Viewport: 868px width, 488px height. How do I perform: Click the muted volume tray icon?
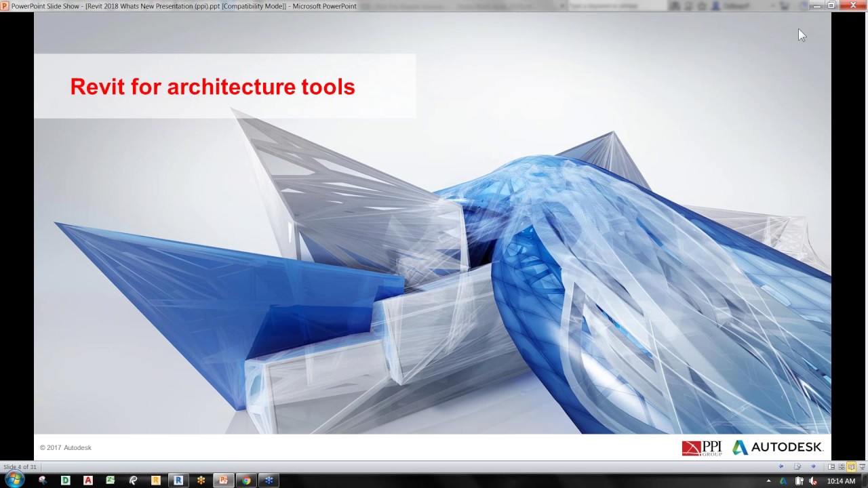(813, 481)
